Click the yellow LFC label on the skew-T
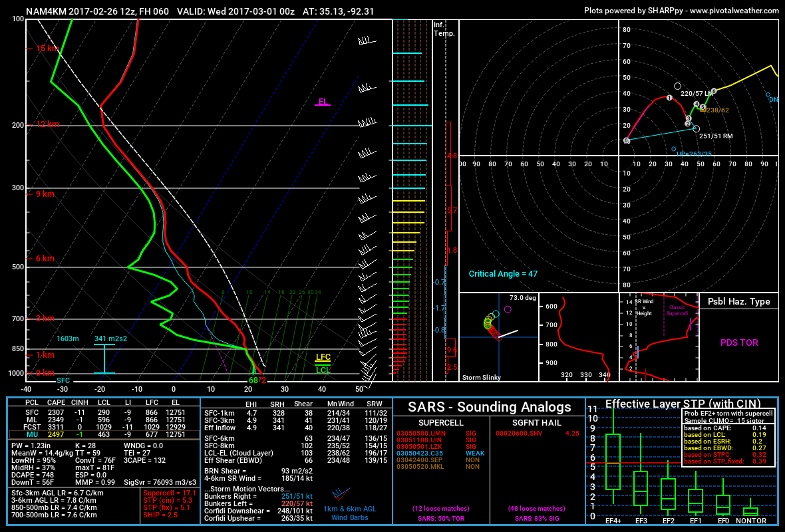This screenshot has height=532, width=785. pos(323,357)
